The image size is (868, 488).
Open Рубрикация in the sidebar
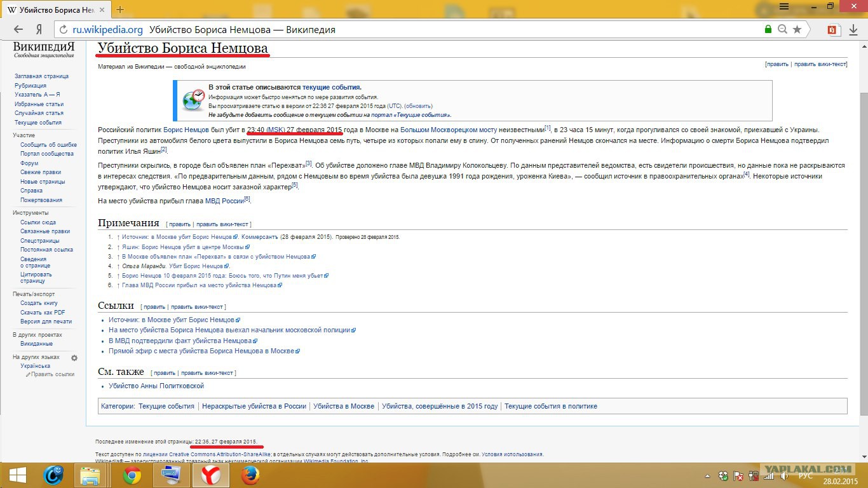[31, 86]
